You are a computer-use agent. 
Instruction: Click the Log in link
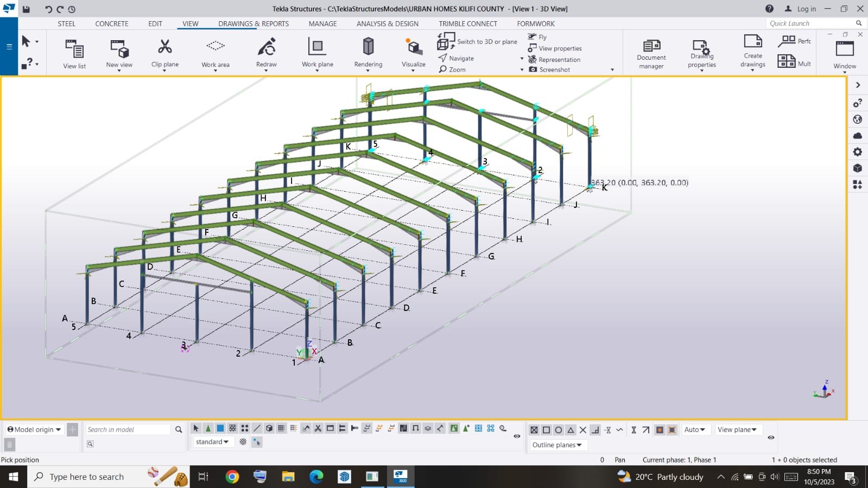806,9
